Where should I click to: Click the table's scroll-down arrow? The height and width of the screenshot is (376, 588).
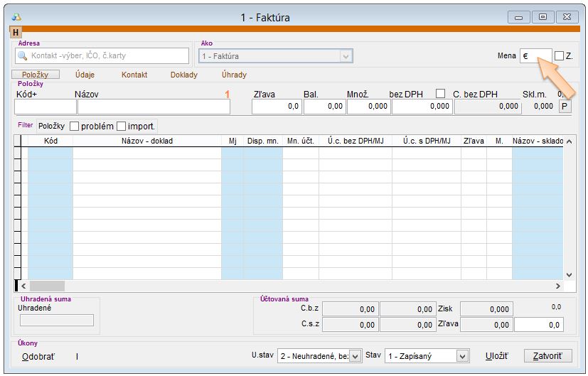(569, 274)
